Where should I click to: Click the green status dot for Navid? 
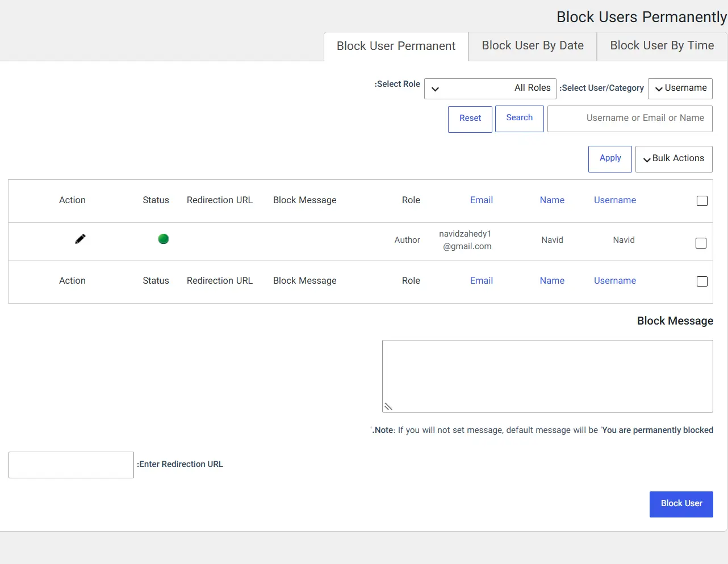coord(164,239)
